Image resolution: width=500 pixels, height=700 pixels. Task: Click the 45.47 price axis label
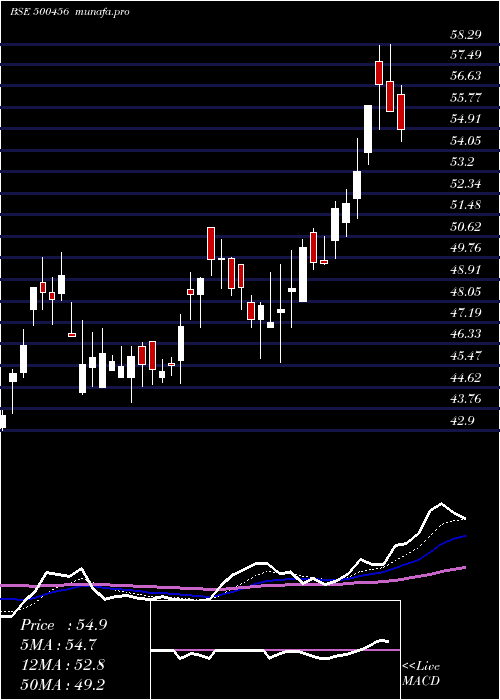click(x=466, y=356)
